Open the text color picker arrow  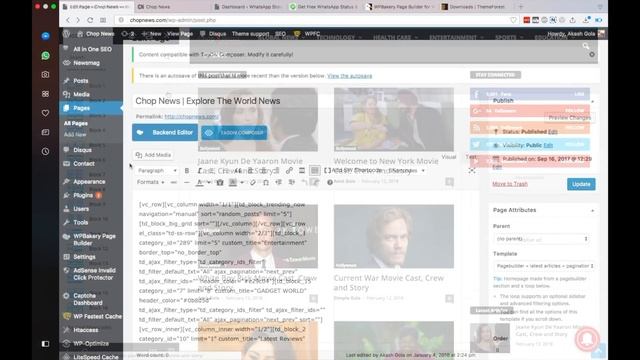(x=209, y=182)
